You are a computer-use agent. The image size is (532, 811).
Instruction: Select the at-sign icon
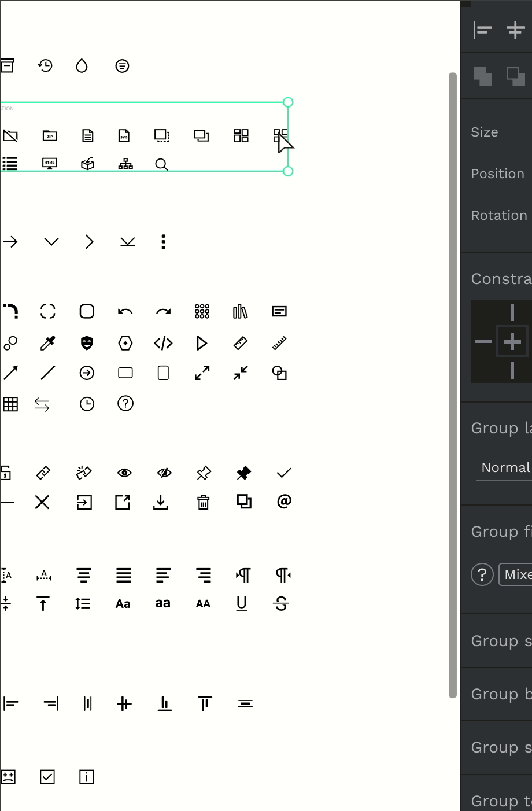pos(284,501)
